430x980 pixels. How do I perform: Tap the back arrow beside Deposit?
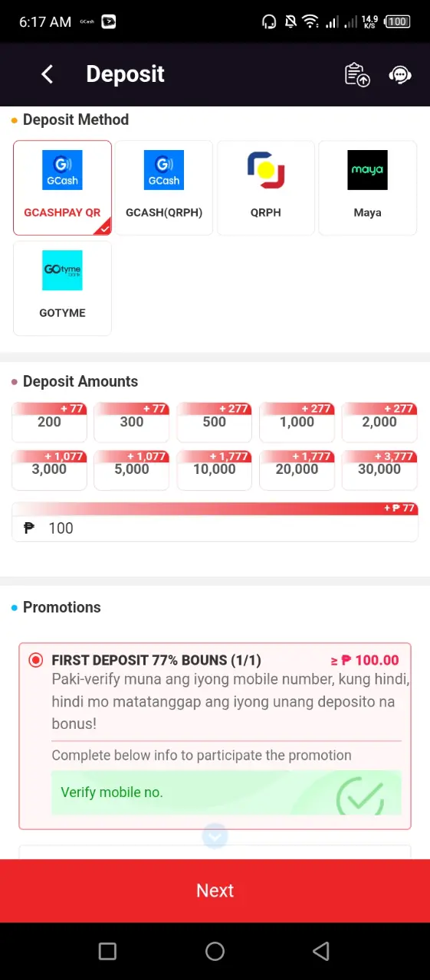click(48, 73)
